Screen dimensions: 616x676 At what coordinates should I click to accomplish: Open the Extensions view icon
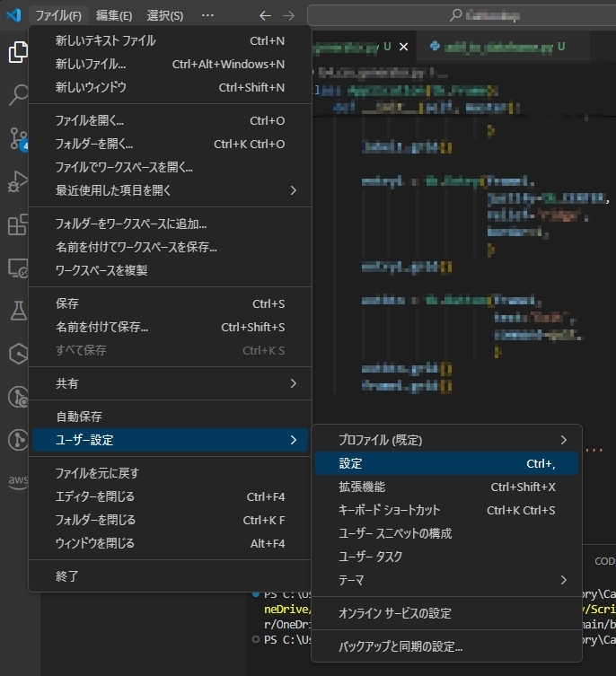click(x=17, y=224)
